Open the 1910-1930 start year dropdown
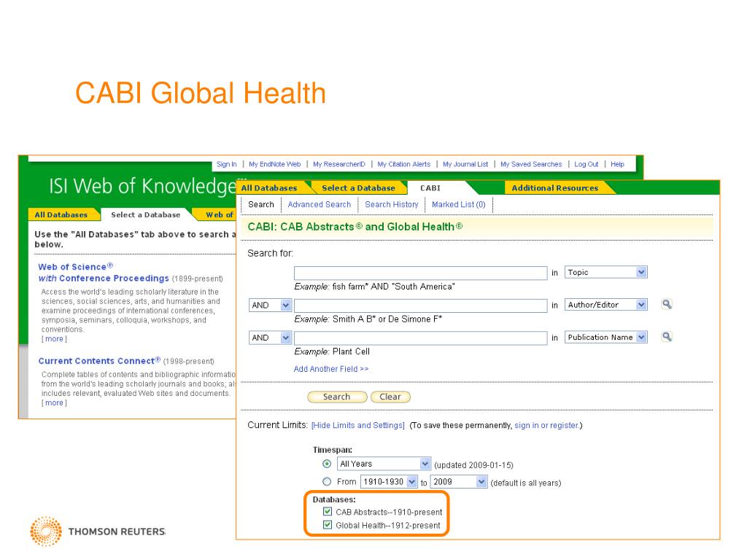 click(x=390, y=481)
